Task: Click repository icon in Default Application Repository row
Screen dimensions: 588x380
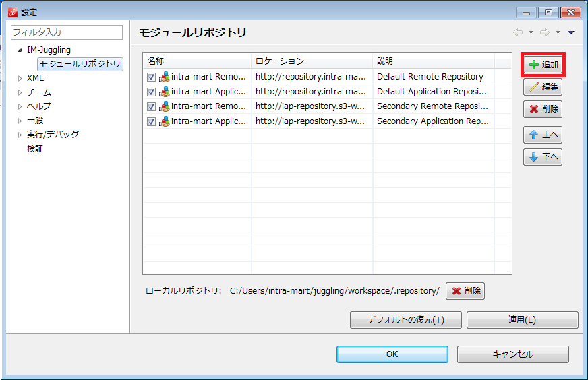Action: (x=165, y=92)
